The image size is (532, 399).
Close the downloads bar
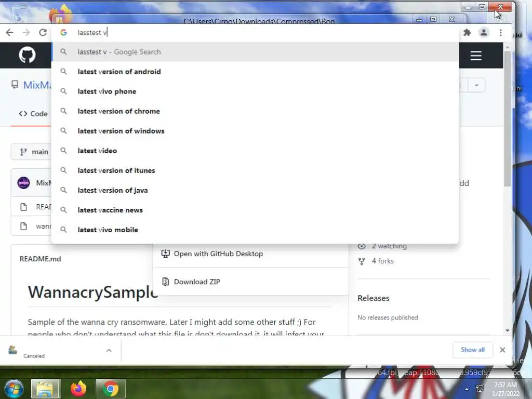coord(502,350)
